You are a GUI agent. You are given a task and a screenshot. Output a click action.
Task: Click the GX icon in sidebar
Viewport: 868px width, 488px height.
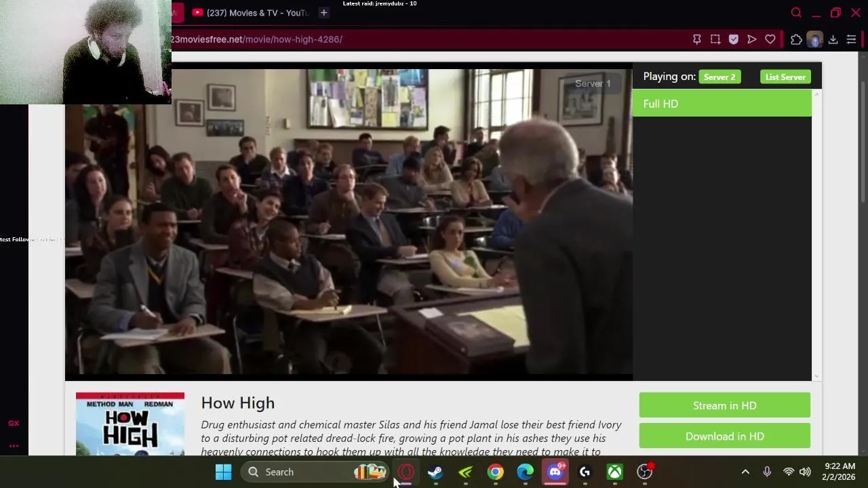[x=14, y=423]
